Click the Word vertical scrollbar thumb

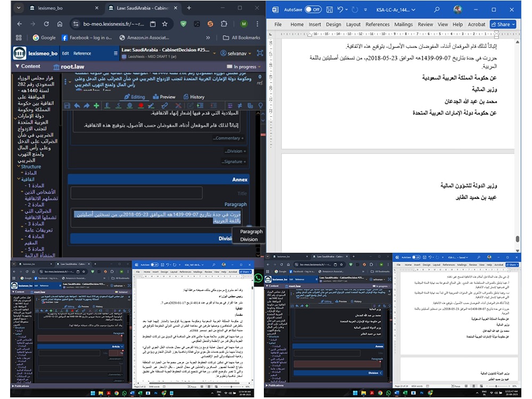coord(518,239)
